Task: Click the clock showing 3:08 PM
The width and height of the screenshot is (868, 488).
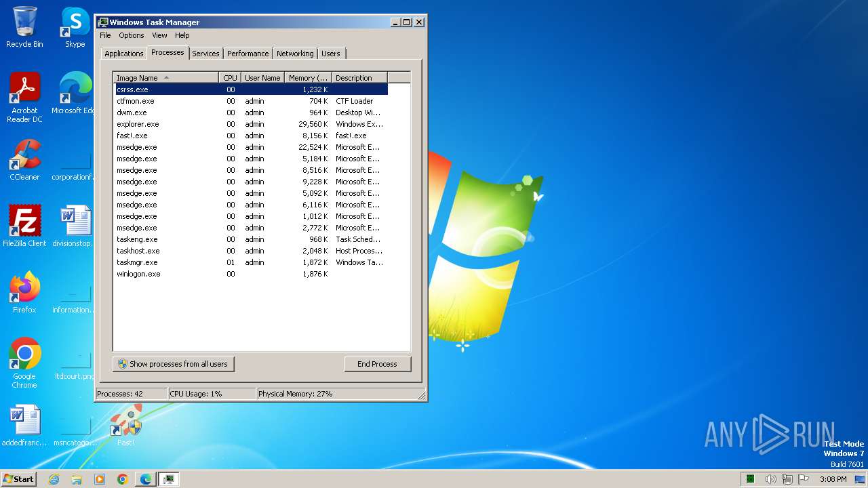Action: tap(833, 479)
